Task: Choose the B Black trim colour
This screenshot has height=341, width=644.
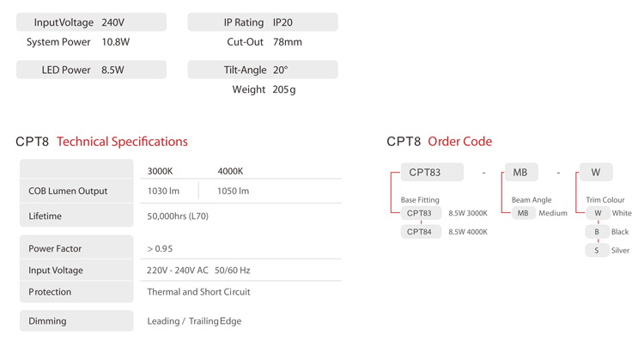Action: [597, 232]
